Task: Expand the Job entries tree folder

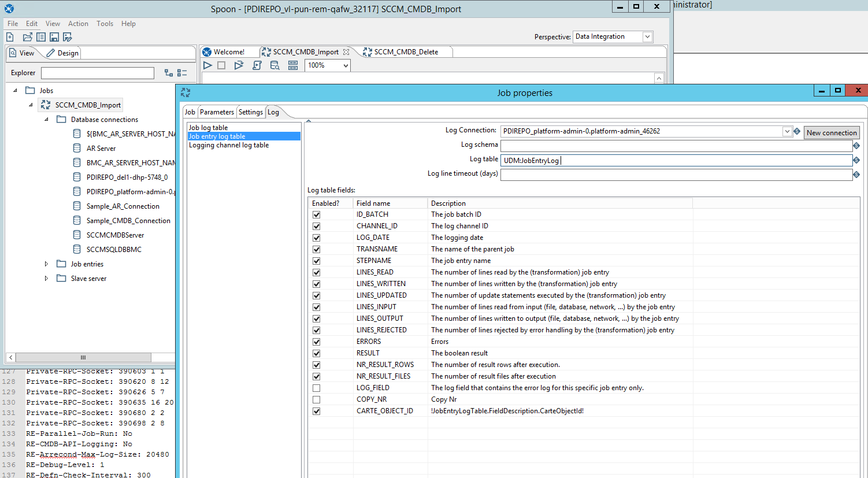Action: pos(46,264)
